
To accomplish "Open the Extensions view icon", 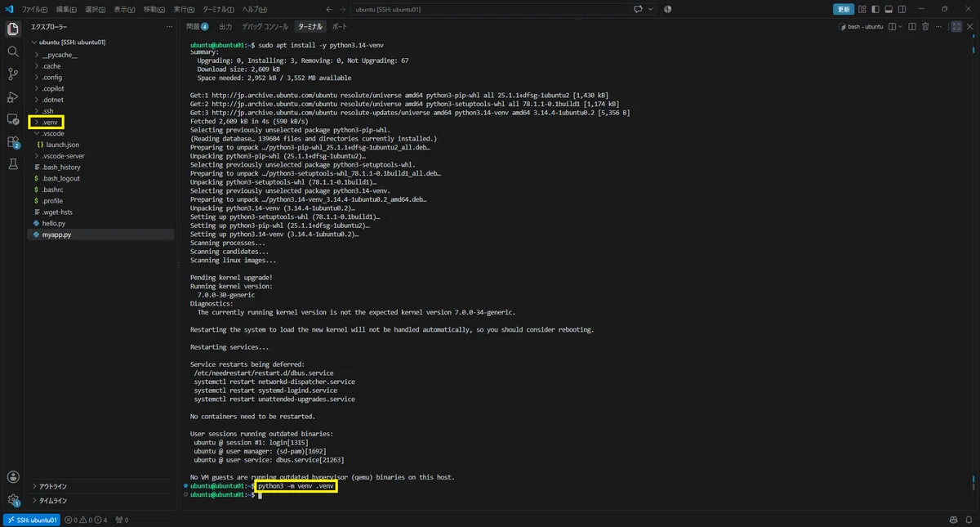I will [x=13, y=142].
